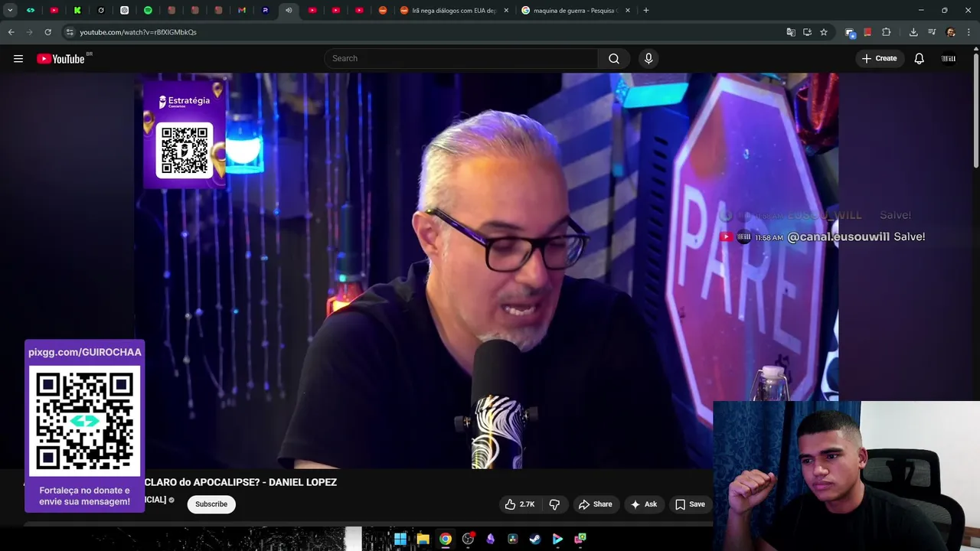Image resolution: width=980 pixels, height=551 pixels.
Task: Share the video
Action: pos(596,504)
